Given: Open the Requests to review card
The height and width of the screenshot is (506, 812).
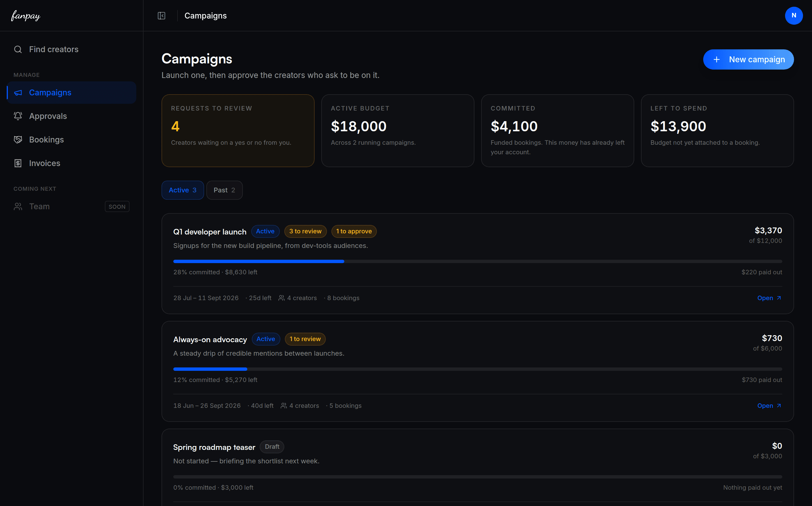Looking at the screenshot, I should 238,130.
